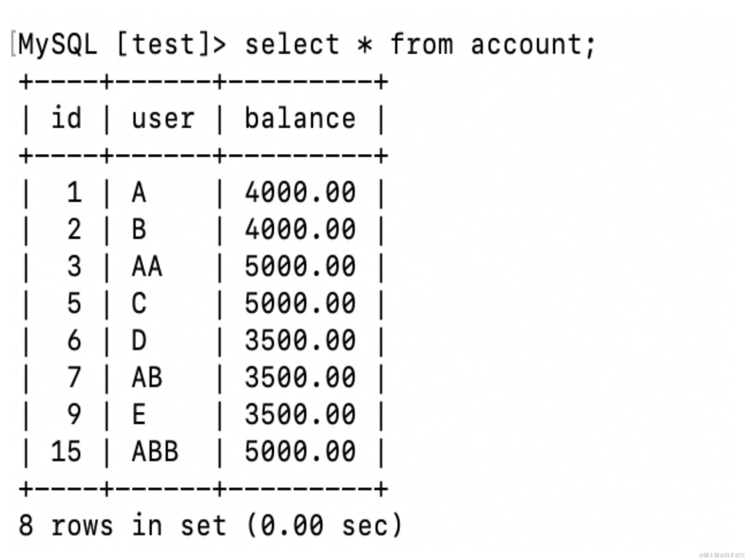This screenshot has width=747, height=560.
Task: Click the MySQL [test] prompt text
Action: coord(122,44)
